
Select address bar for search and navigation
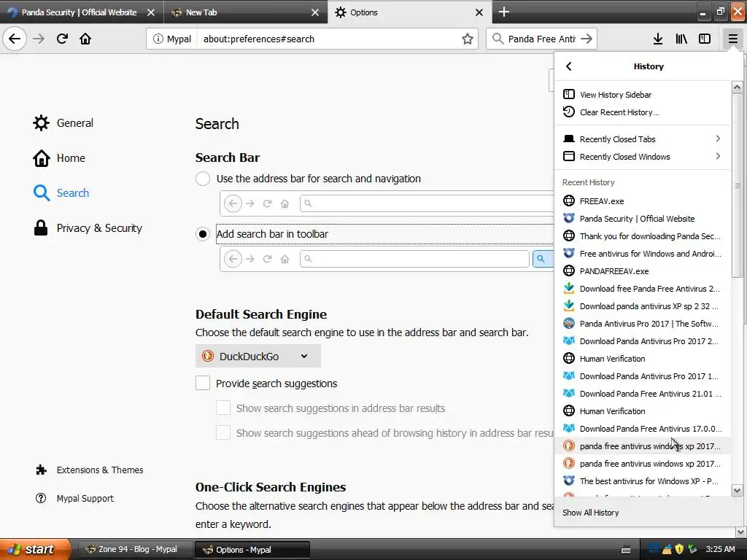pyautogui.click(x=203, y=179)
